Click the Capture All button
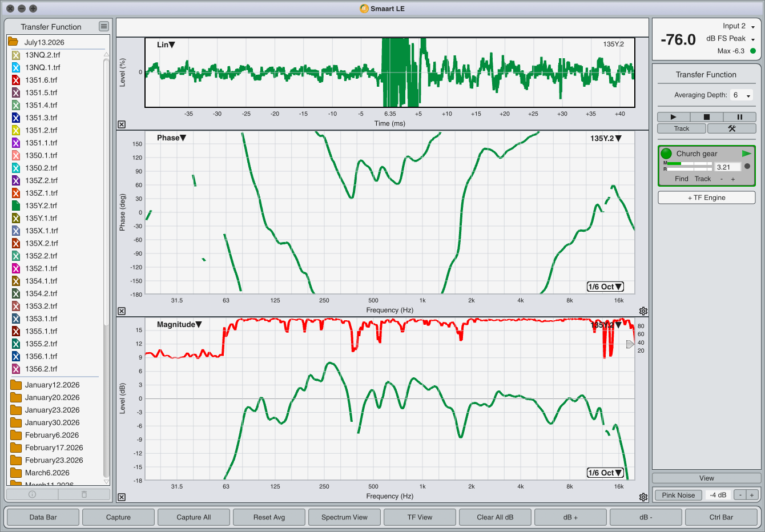 point(194,517)
